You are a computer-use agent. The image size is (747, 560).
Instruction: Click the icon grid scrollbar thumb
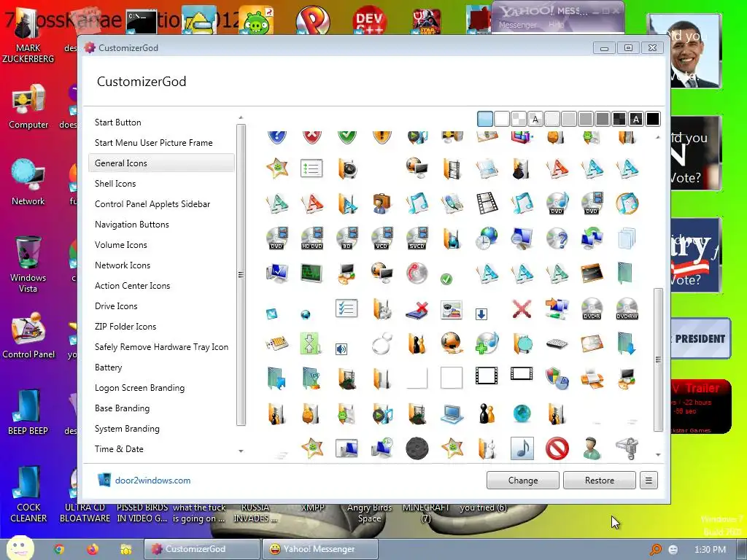pyautogui.click(x=658, y=359)
